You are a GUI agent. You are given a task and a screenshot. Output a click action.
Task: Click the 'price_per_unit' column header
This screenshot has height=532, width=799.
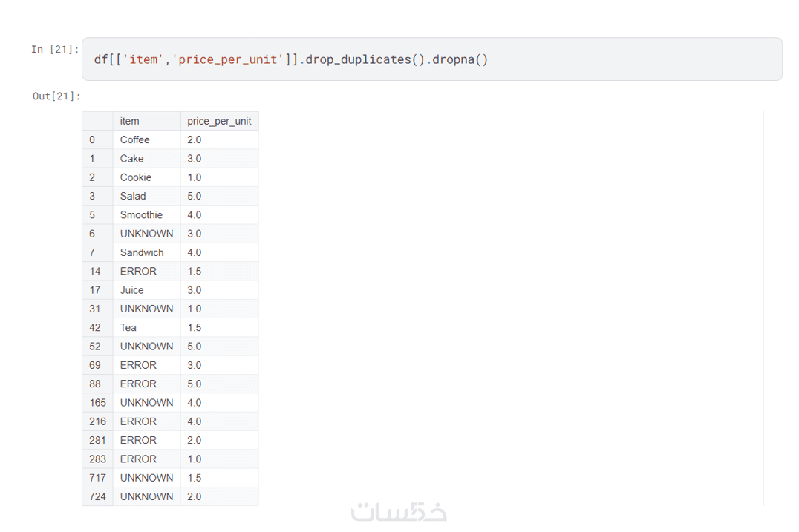point(219,121)
